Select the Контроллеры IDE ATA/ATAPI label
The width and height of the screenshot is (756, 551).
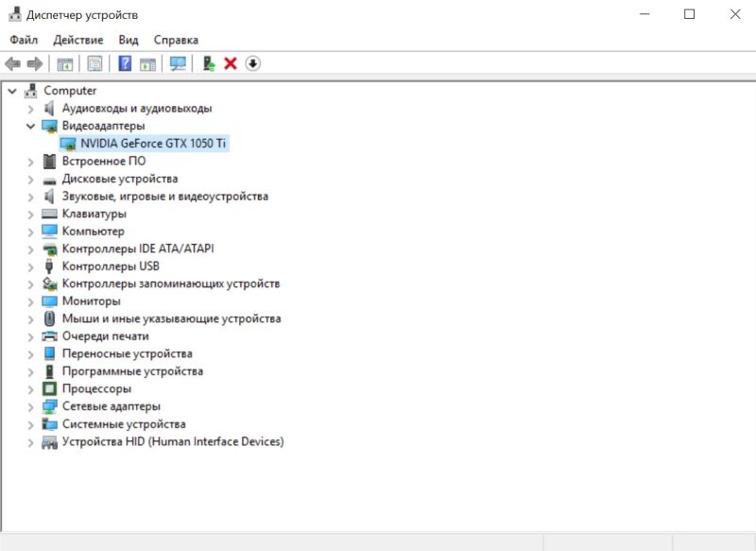coord(138,249)
